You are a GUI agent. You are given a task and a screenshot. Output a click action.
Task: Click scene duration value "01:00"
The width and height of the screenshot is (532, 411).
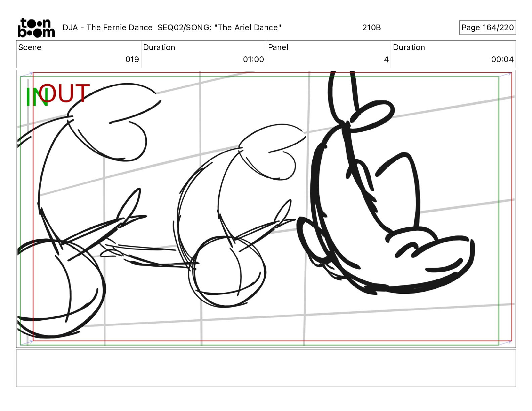(x=253, y=59)
